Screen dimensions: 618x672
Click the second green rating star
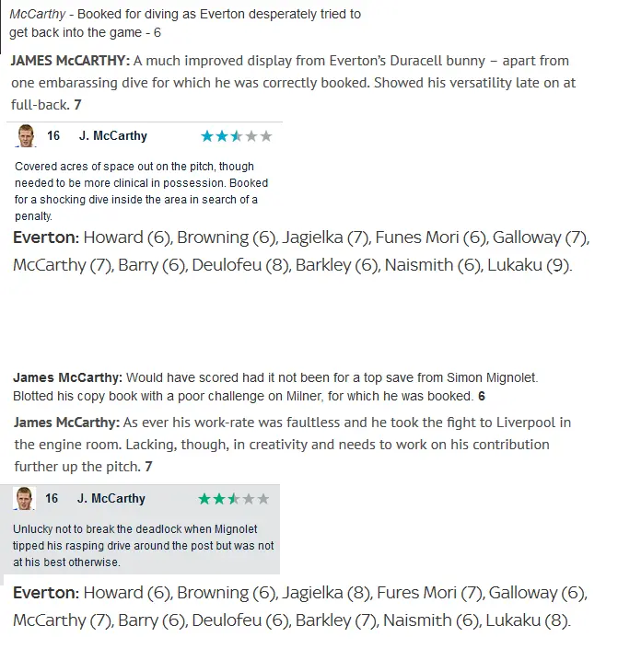pos(219,499)
